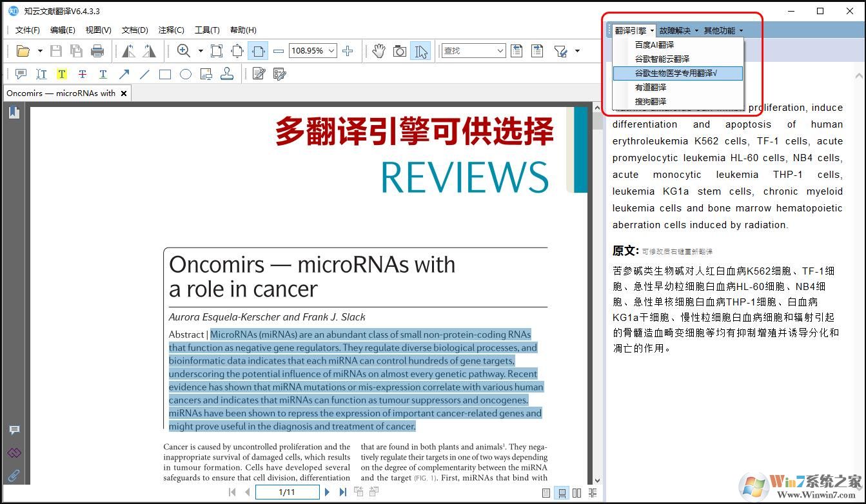
Task: Increase zoom with the plus button
Action: 348,51
